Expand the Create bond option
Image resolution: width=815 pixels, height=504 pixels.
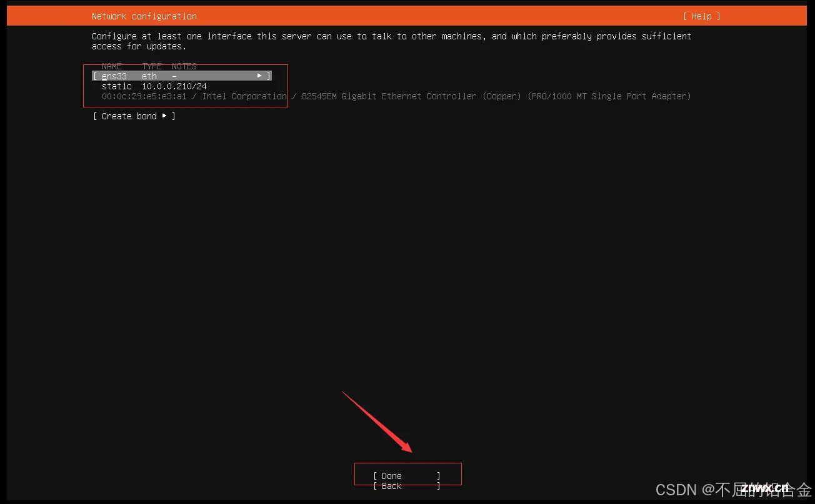tap(134, 116)
